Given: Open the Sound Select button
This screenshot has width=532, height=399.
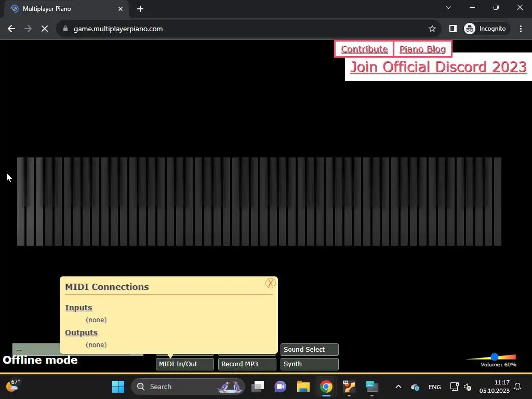Looking at the screenshot, I should click(x=310, y=350).
